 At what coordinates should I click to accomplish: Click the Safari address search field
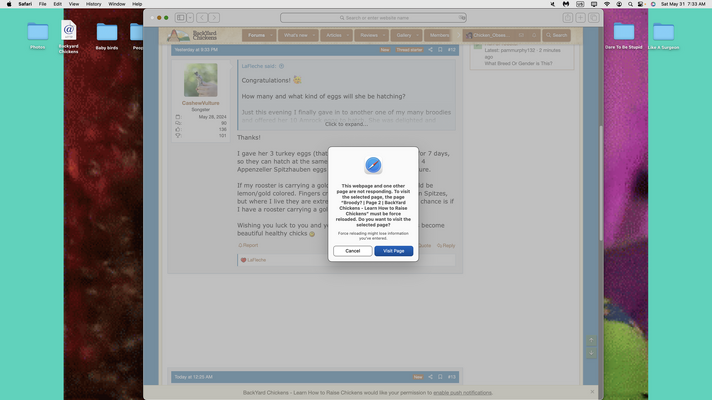click(373, 18)
